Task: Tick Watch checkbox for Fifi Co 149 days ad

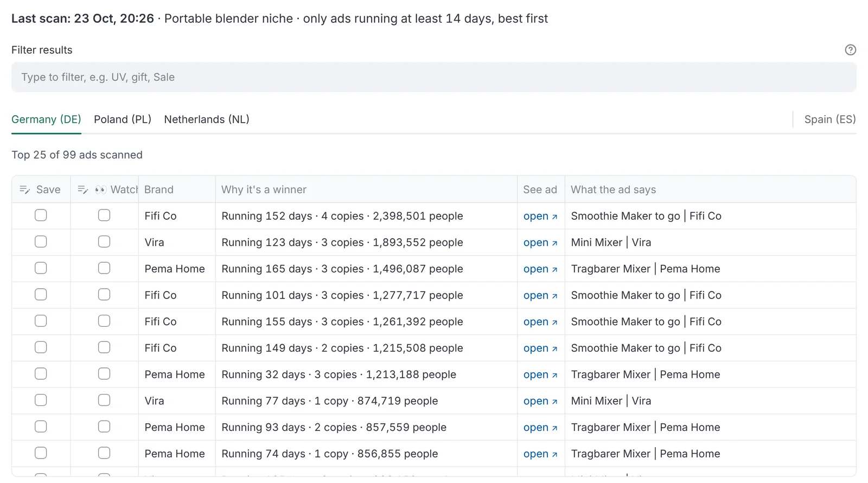Action: tap(104, 347)
